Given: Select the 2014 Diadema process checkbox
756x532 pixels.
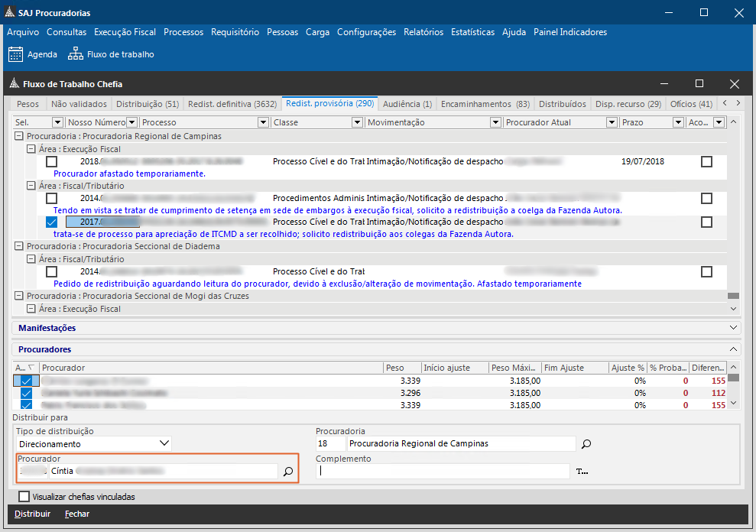Looking at the screenshot, I should [x=51, y=271].
